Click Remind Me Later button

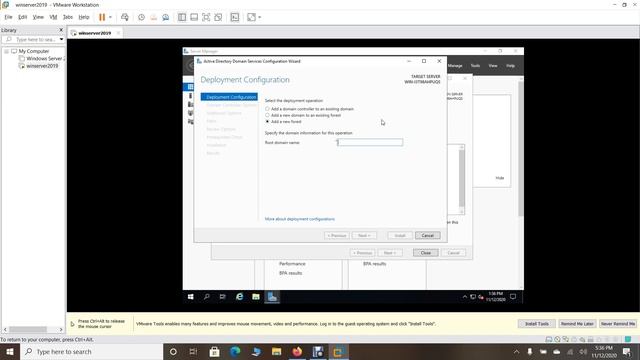coord(577,324)
